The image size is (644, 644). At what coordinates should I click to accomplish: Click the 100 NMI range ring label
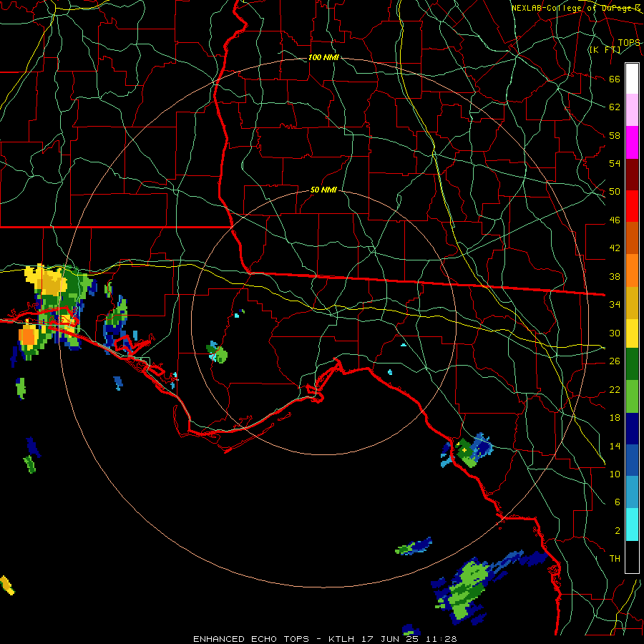click(323, 57)
